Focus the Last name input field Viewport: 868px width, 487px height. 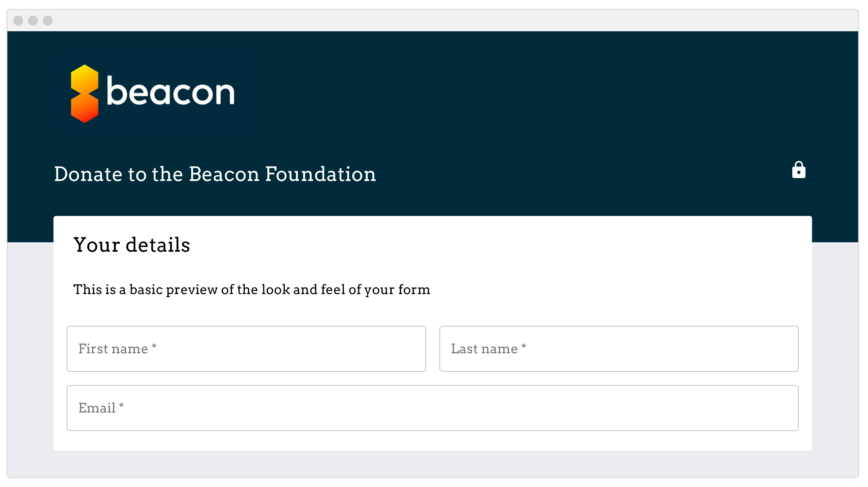[619, 349]
